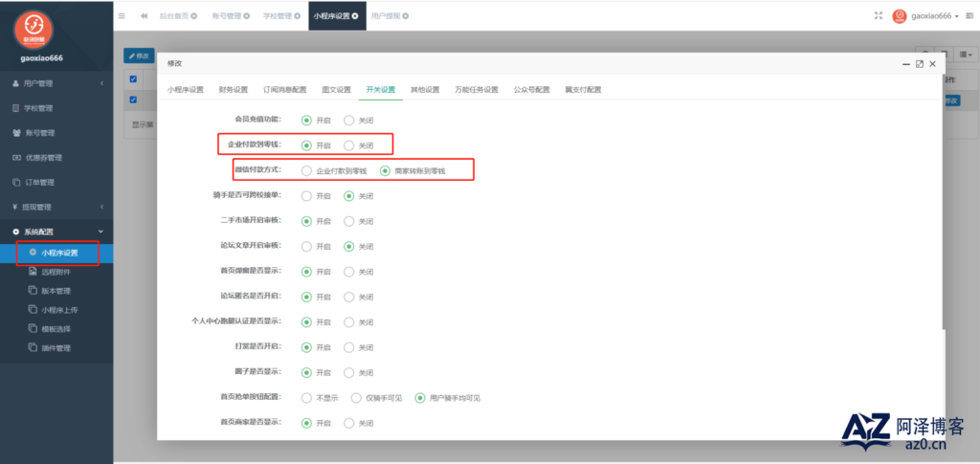Click the fullscreen icon in top bar
Viewport: 980px width, 464px height.
pyautogui.click(x=879, y=16)
